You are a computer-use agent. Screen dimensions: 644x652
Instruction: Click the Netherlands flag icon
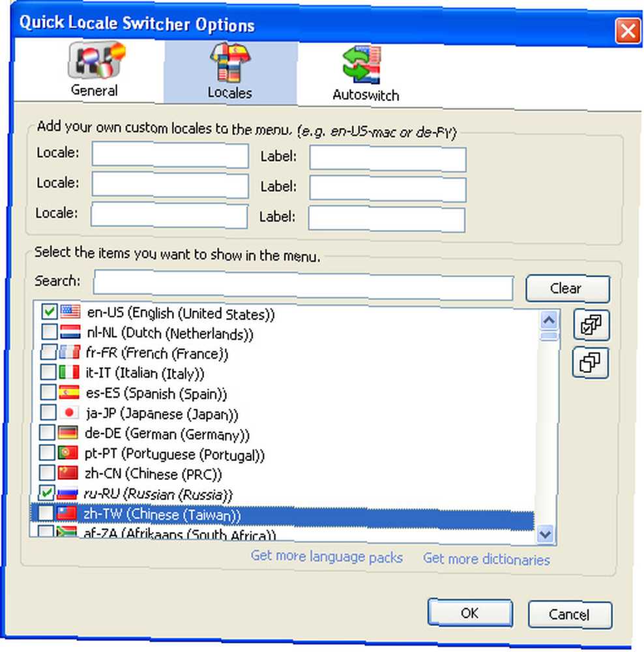[x=70, y=331]
